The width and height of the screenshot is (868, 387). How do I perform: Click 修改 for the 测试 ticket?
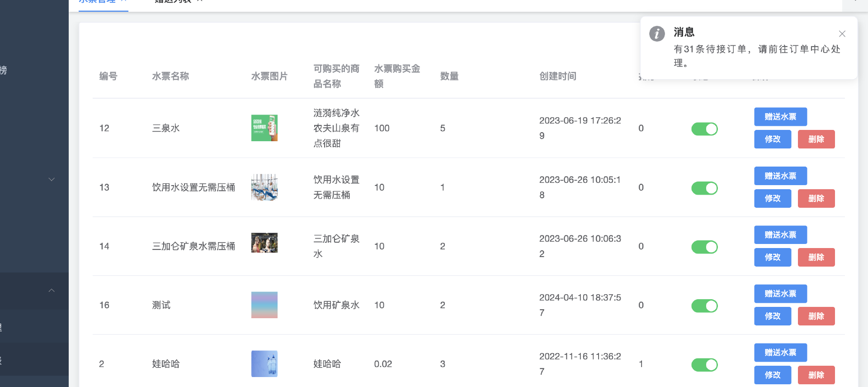click(773, 316)
